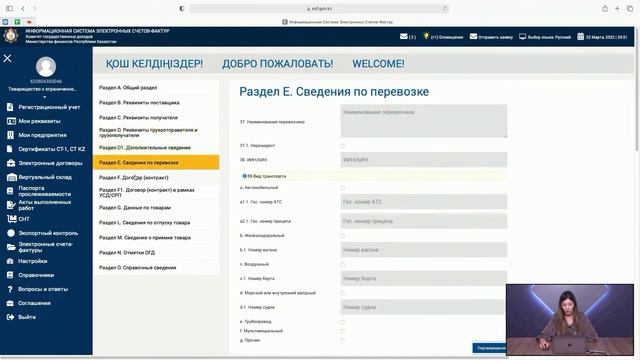Open Справочники in the sidebar

tap(36, 275)
